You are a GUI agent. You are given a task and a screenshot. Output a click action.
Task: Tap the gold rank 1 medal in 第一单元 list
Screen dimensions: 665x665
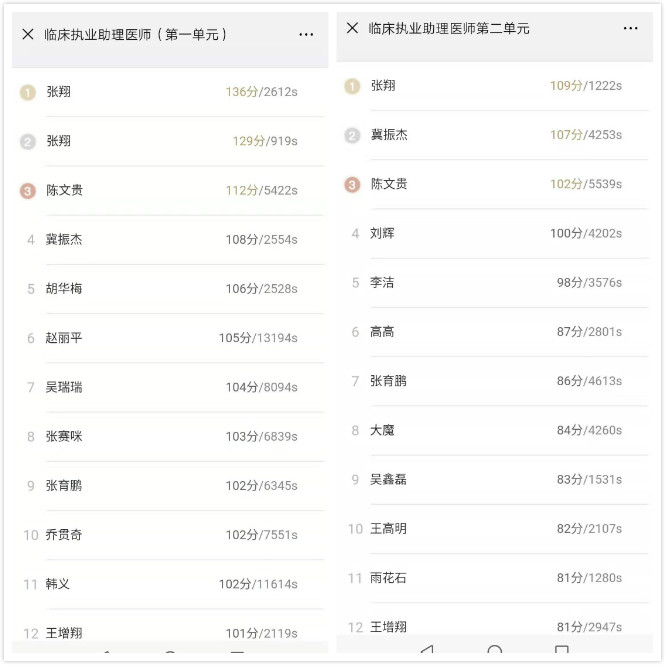point(28,92)
